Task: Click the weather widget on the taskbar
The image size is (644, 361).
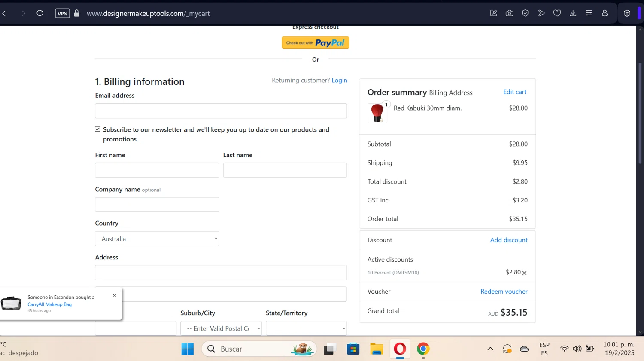Action: [x=19, y=349]
